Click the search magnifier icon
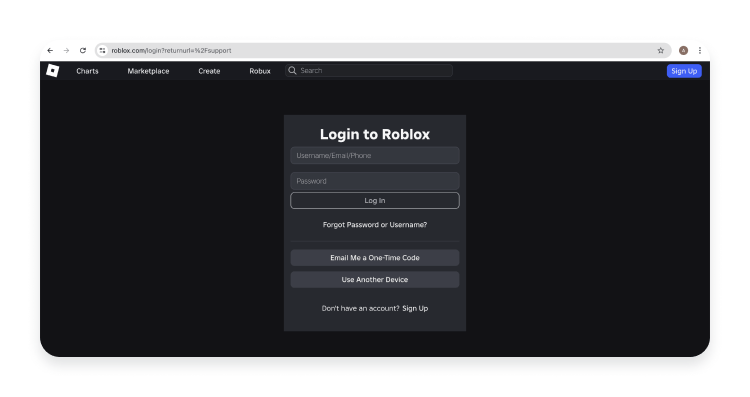 tap(292, 70)
